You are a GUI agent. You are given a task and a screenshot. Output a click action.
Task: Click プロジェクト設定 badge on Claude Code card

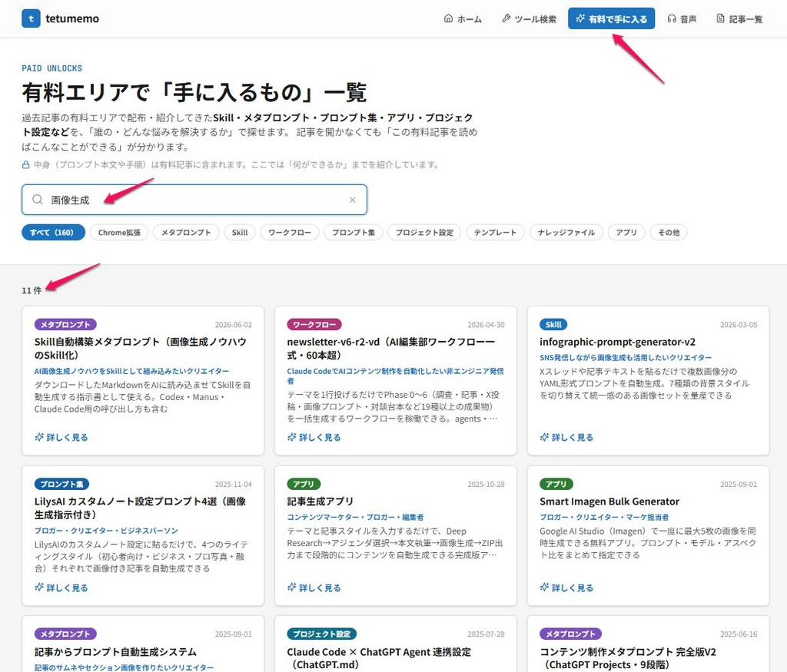coord(322,634)
